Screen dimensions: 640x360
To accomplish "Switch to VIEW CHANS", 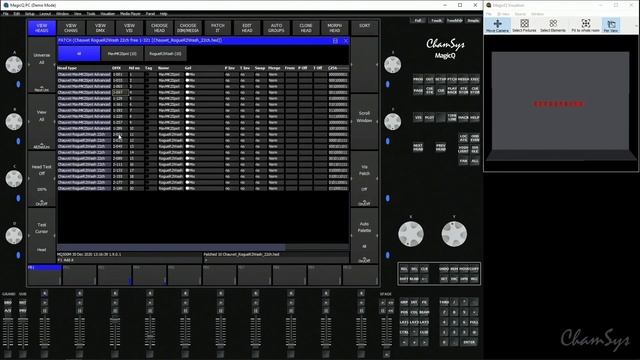I will point(71,28).
